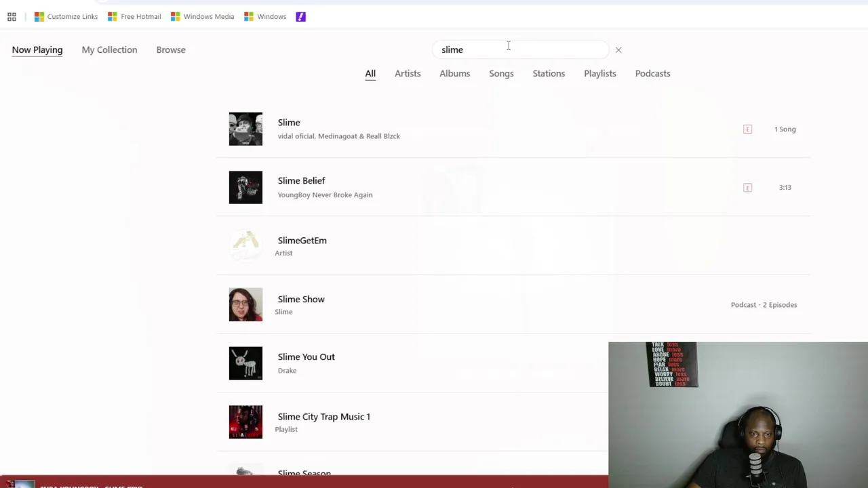
Task: Filter results by Artists
Action: [x=408, y=74]
